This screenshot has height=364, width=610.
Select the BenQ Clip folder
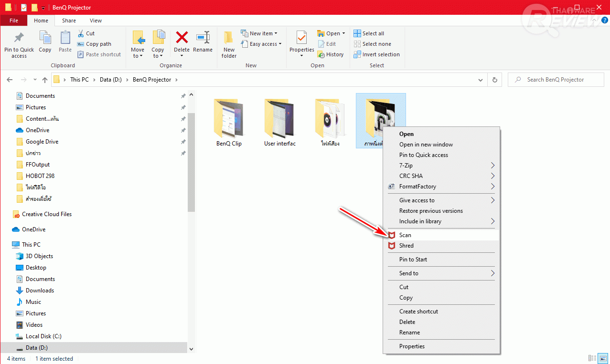[229, 122]
